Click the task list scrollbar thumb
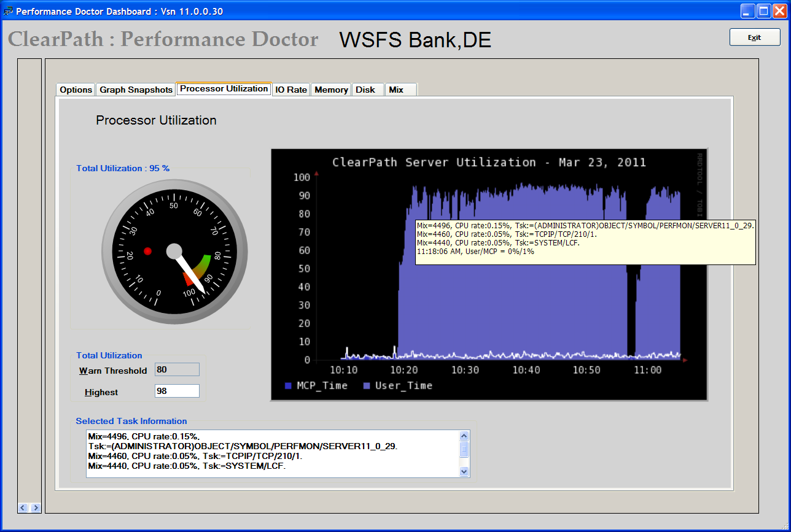The height and width of the screenshot is (532, 791). pyautogui.click(x=464, y=450)
